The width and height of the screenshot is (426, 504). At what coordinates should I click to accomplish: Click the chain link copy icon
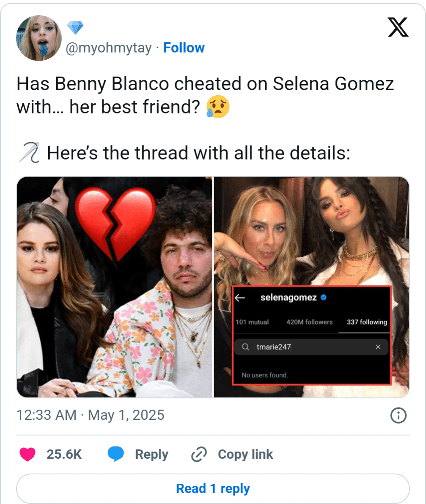[x=198, y=454]
